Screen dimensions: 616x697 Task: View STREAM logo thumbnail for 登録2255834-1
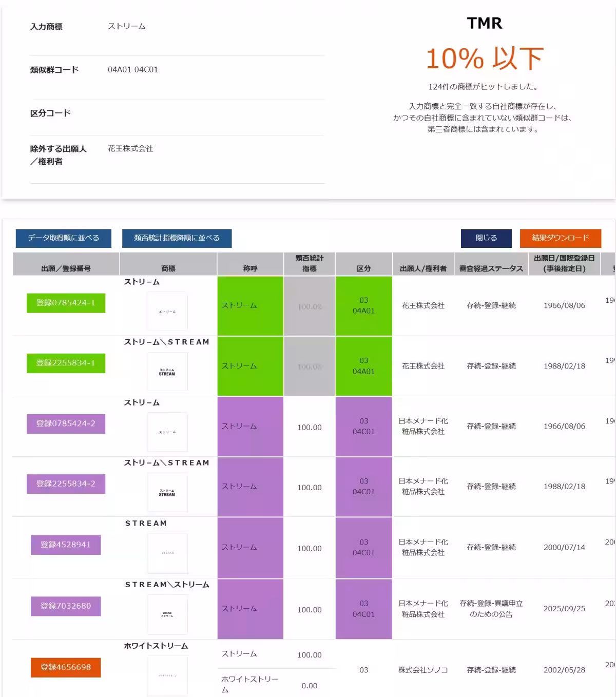pyautogui.click(x=167, y=372)
